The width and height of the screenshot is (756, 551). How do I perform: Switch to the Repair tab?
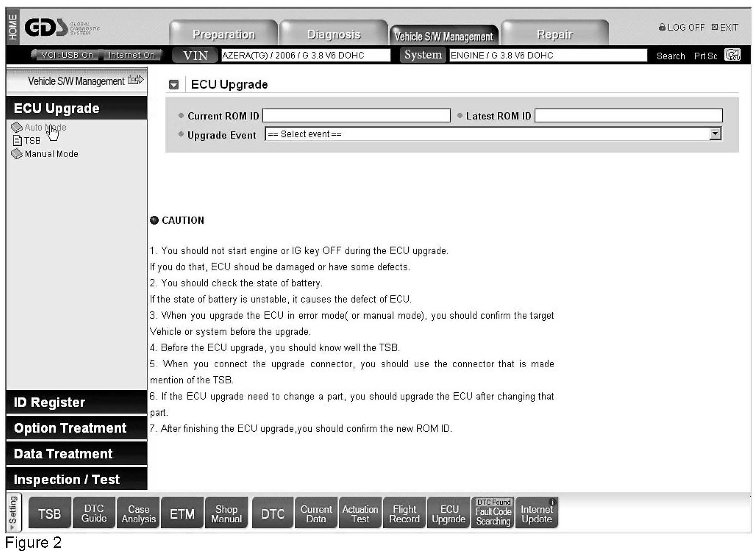pyautogui.click(x=554, y=34)
